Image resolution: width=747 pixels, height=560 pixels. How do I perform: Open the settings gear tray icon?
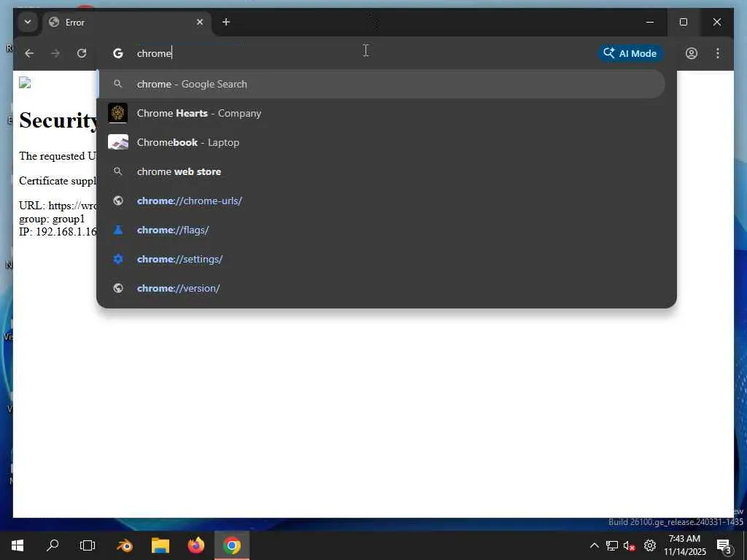pyautogui.click(x=650, y=545)
